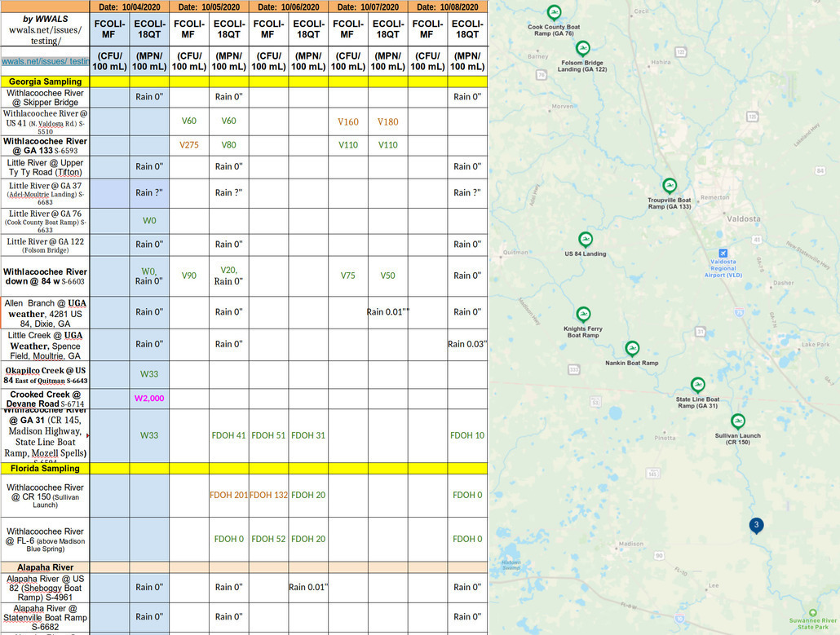Select the FDOH 10 cell

(x=467, y=436)
